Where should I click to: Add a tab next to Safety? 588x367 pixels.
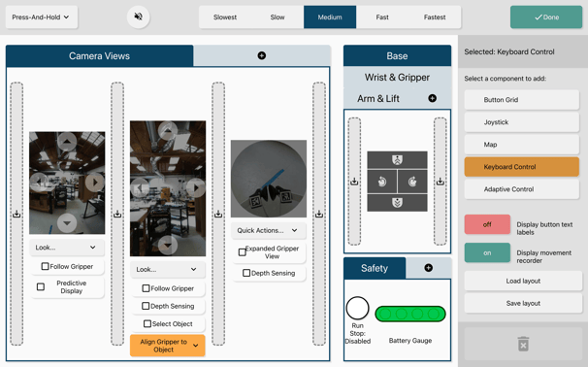428,268
